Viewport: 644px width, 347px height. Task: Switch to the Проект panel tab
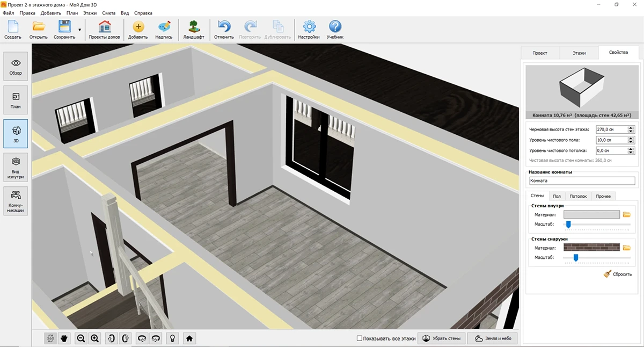(x=540, y=53)
